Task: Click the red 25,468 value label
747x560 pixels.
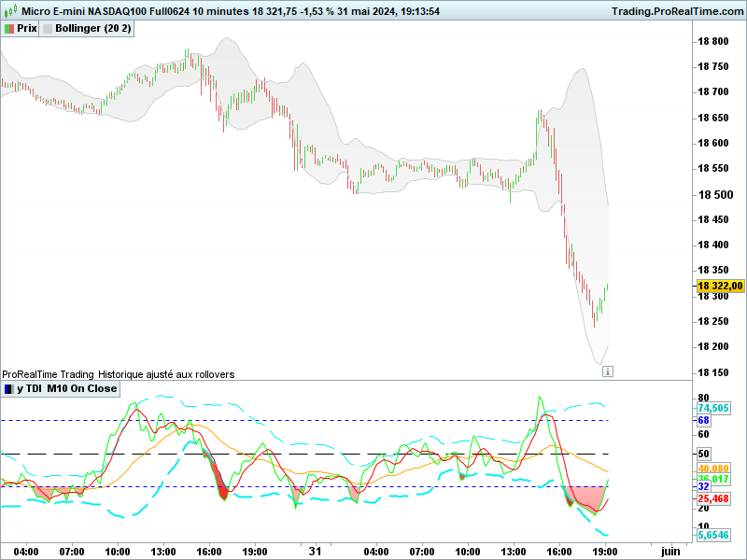Action: [713, 498]
